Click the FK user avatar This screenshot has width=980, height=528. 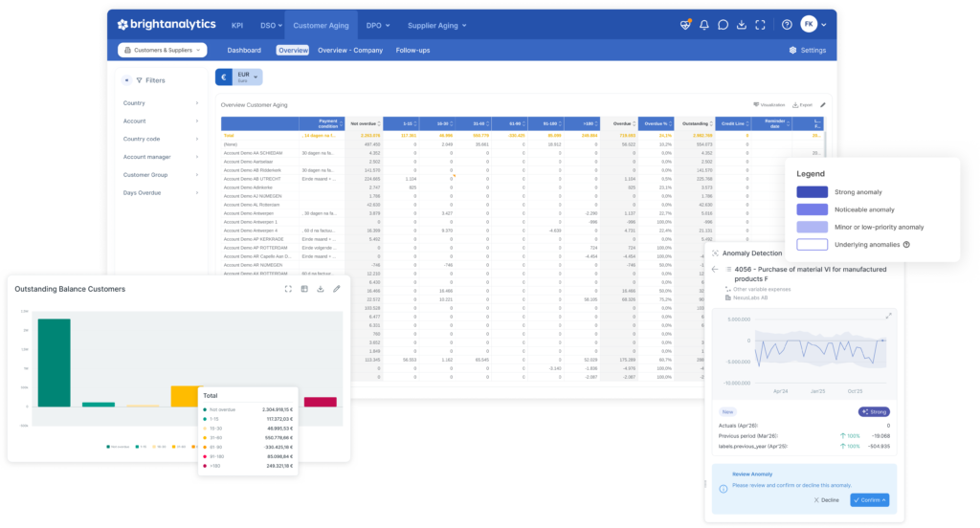click(x=809, y=24)
